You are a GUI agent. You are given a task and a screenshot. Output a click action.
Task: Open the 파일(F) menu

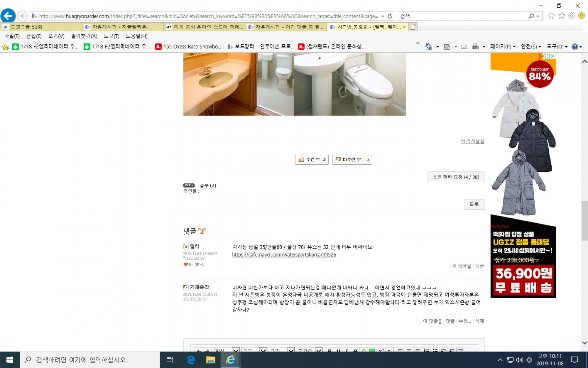[x=12, y=36]
